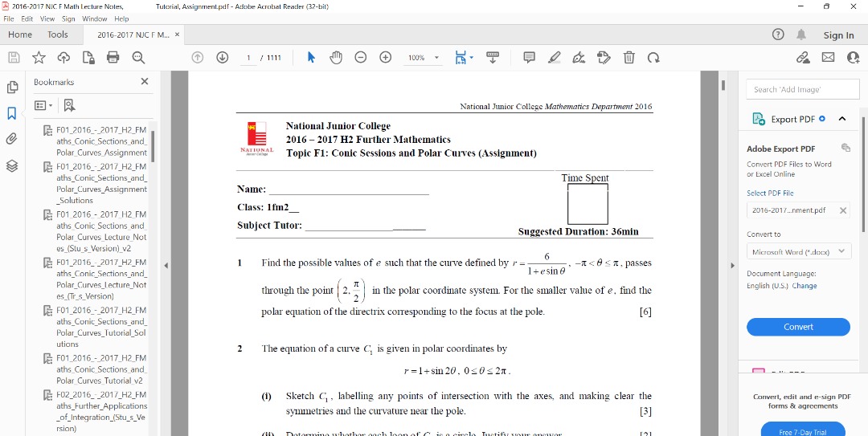The image size is (868, 436).
Task: Open the View menu
Action: 47,18
